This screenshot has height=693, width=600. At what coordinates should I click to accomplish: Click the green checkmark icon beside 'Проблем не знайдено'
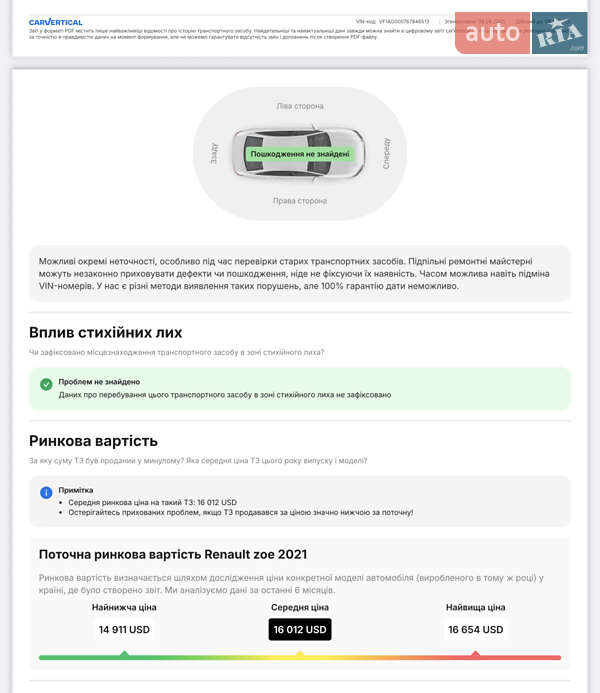pos(46,384)
